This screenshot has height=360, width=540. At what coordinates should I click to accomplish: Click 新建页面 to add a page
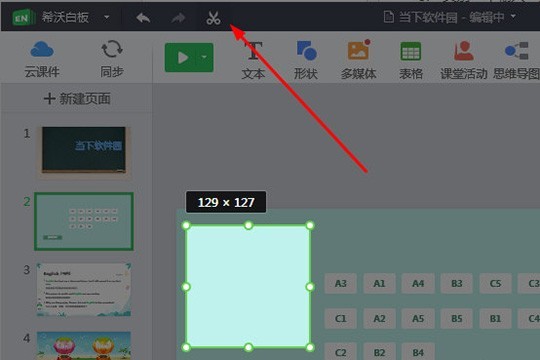tap(77, 99)
